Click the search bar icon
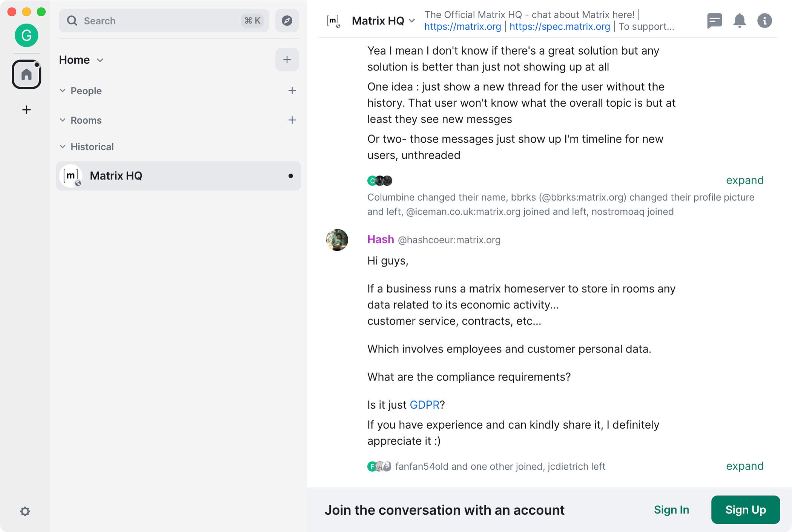The height and width of the screenshot is (532, 792). pos(72,21)
